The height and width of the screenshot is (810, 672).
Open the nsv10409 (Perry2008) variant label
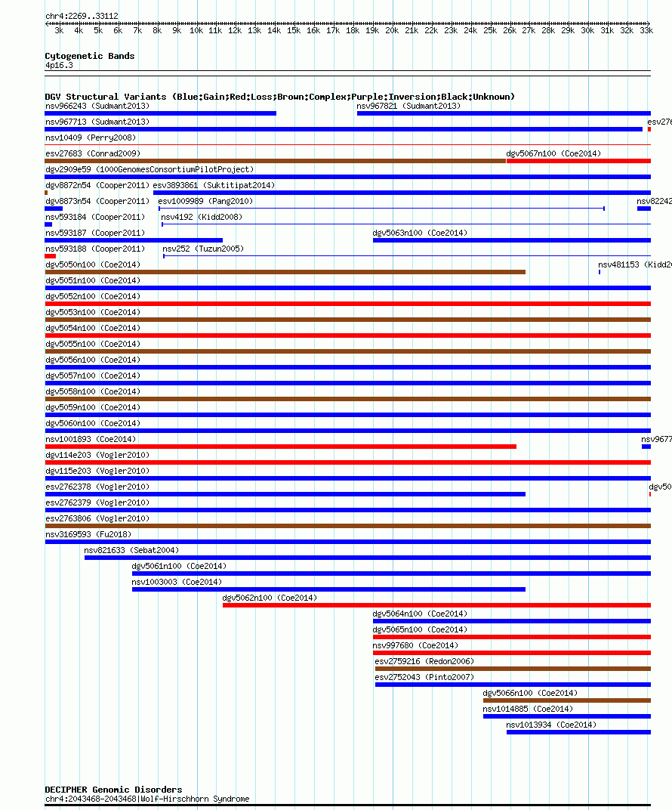point(91,138)
